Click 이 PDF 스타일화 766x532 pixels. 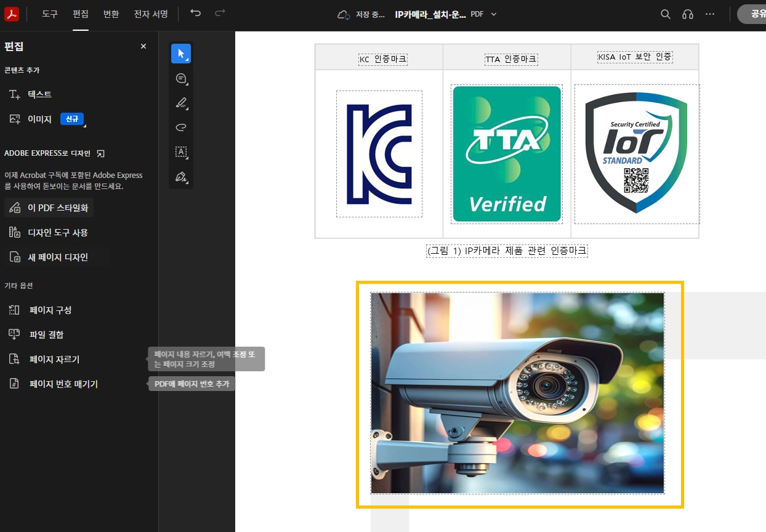49,208
